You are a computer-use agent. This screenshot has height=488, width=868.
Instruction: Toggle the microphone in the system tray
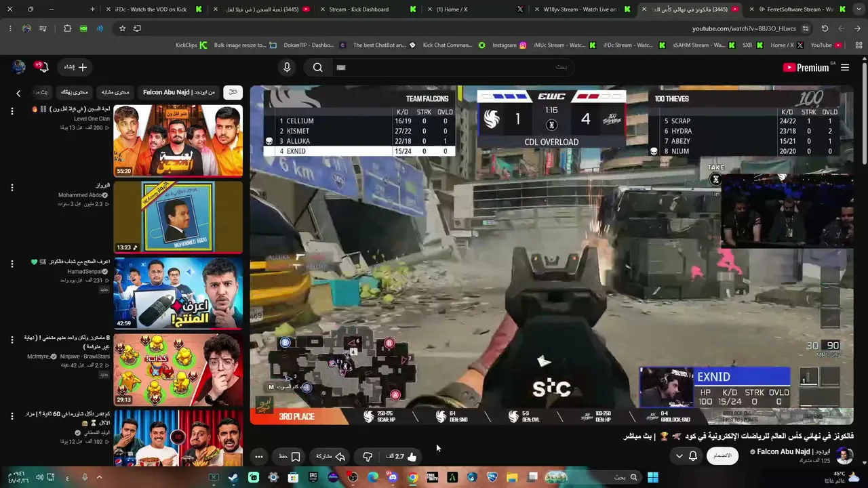[x=85, y=477]
